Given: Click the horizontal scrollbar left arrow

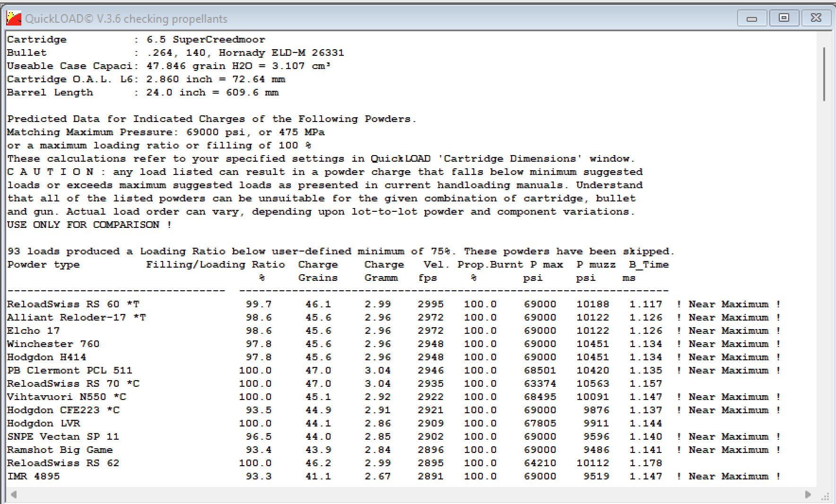Looking at the screenshot, I should [14, 495].
